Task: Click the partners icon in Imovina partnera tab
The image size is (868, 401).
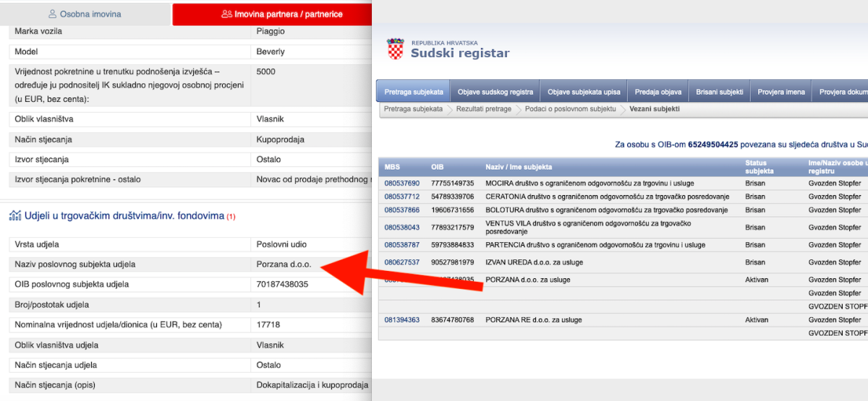Action: (226, 14)
